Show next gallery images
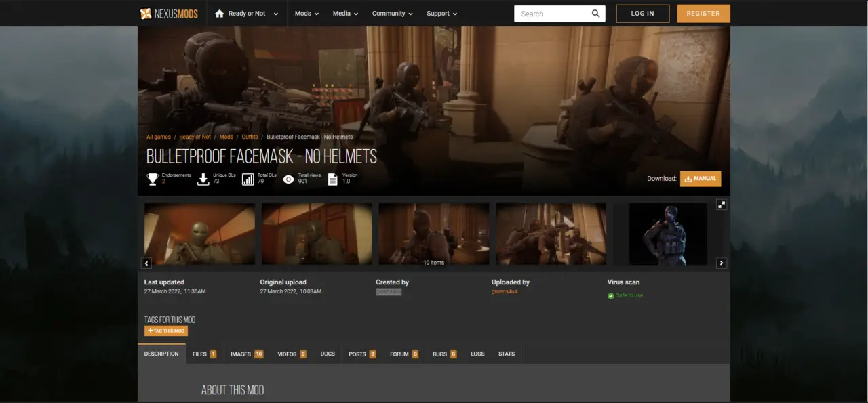 722,263
